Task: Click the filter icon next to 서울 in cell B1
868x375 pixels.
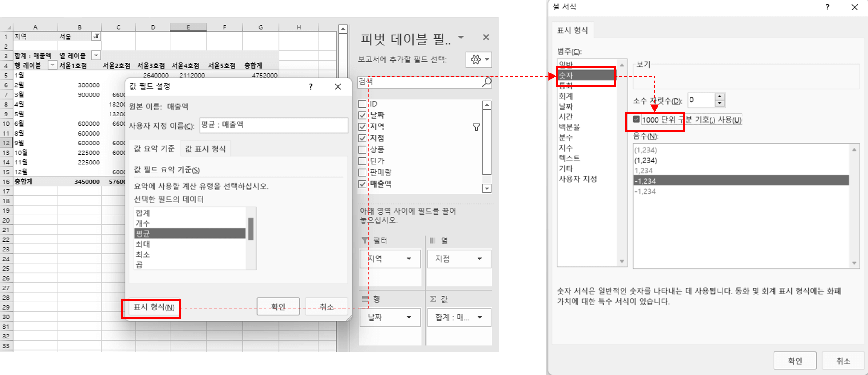Action: [96, 36]
